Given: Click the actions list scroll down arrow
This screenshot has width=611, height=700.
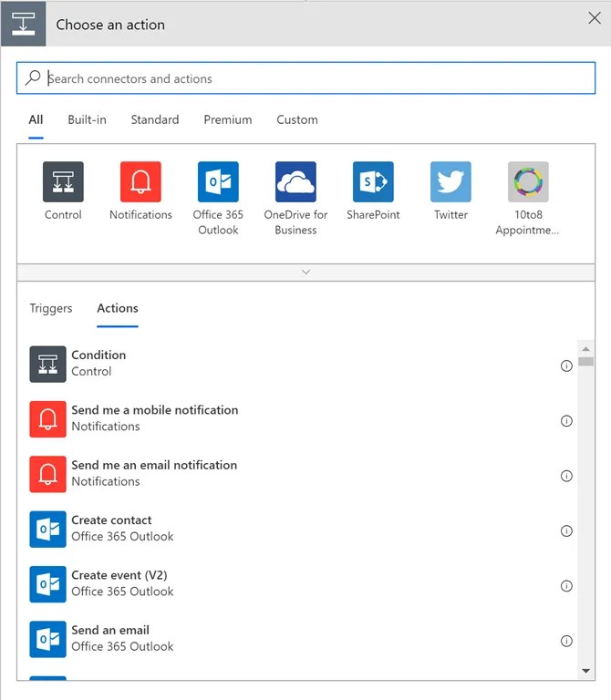Looking at the screenshot, I should [586, 671].
